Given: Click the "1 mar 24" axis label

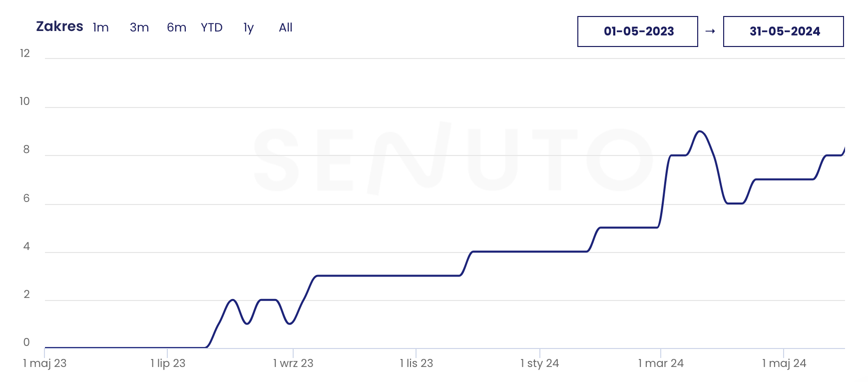Looking at the screenshot, I should pos(661,363).
